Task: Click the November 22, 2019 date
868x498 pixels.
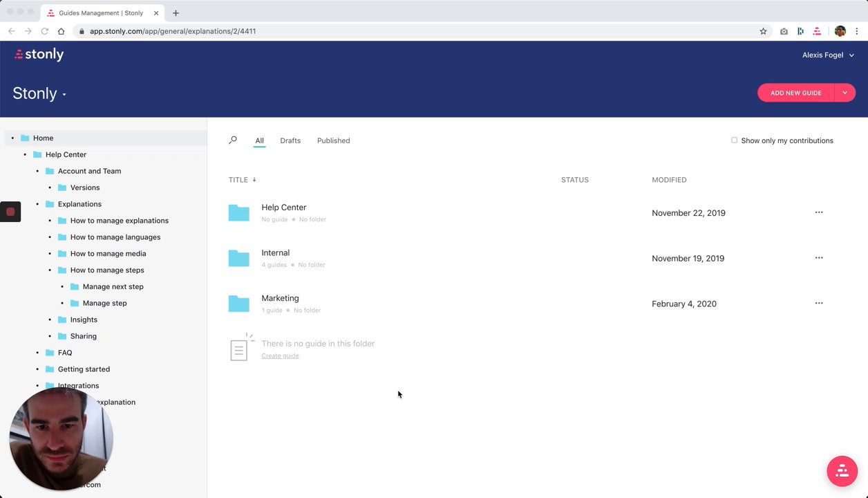Action: tap(688, 213)
